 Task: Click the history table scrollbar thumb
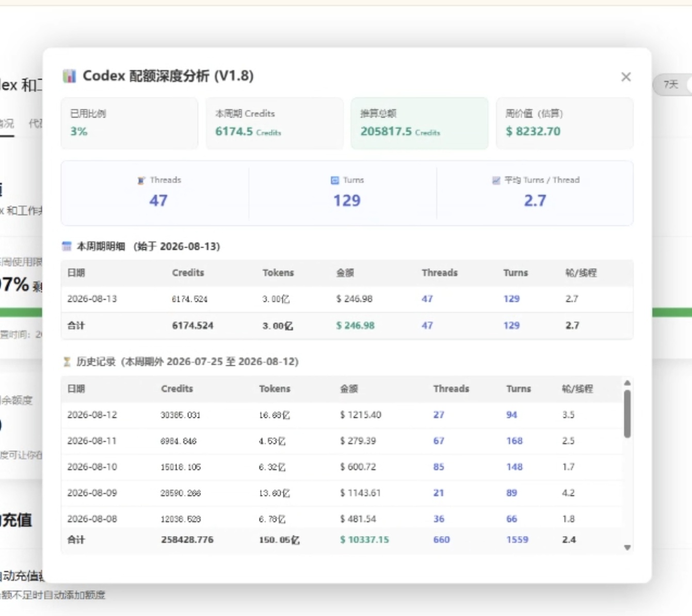[x=627, y=414]
